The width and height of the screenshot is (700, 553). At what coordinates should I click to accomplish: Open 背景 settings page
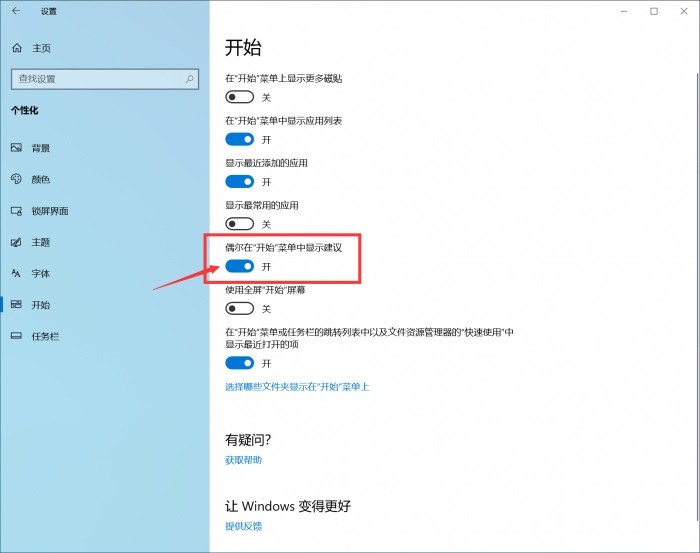pos(104,148)
